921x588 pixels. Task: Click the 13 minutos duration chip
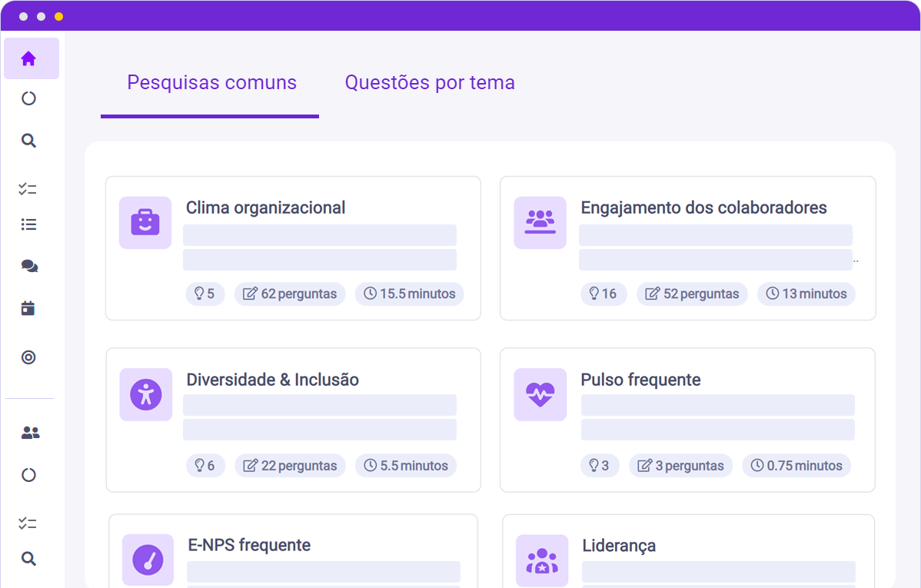(x=806, y=294)
